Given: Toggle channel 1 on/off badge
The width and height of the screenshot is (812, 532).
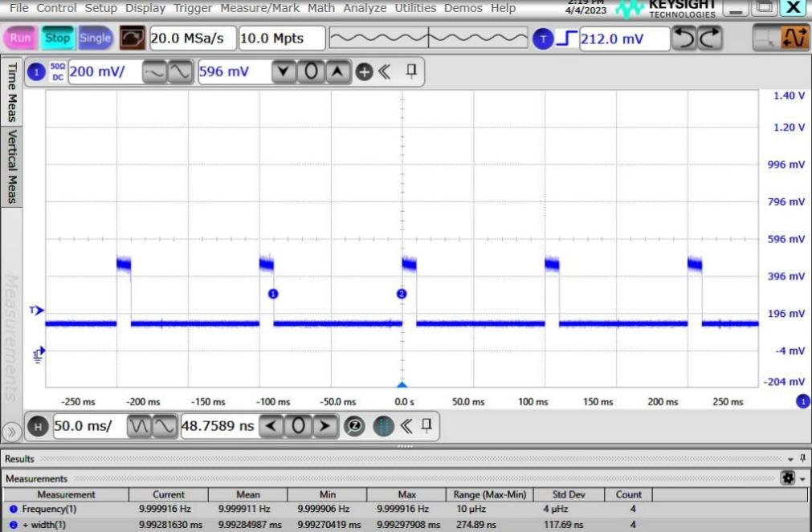Looking at the screenshot, I should pos(36,72).
